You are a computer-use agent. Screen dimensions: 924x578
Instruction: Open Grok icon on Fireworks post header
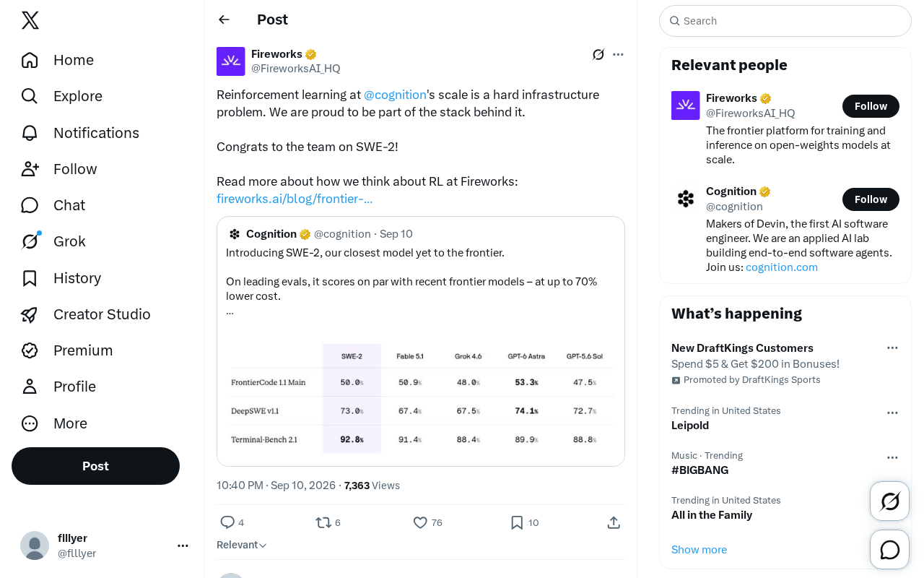pyautogui.click(x=598, y=54)
